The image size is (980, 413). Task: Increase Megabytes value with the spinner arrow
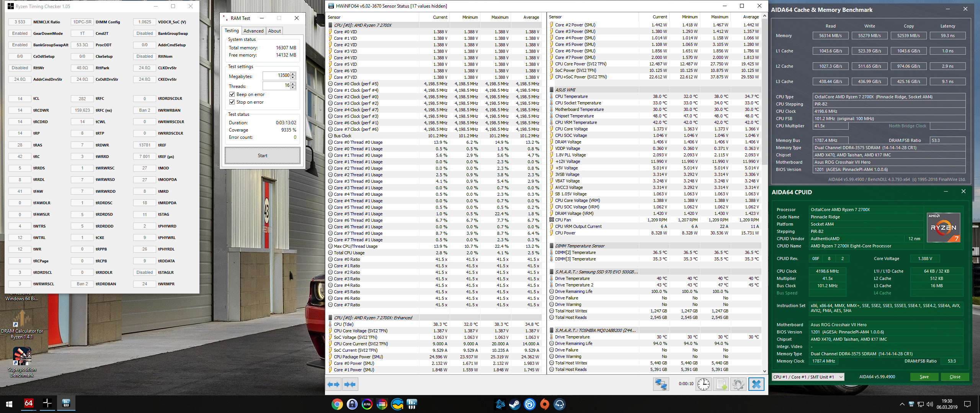293,74
